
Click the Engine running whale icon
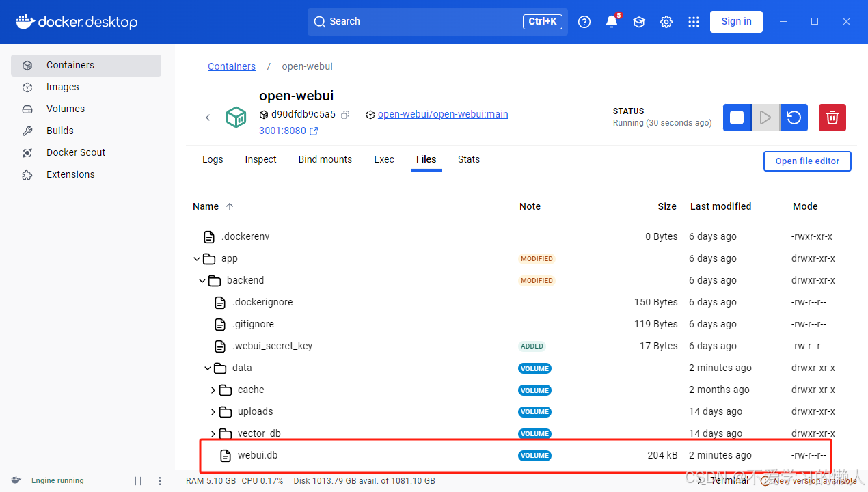click(x=16, y=480)
